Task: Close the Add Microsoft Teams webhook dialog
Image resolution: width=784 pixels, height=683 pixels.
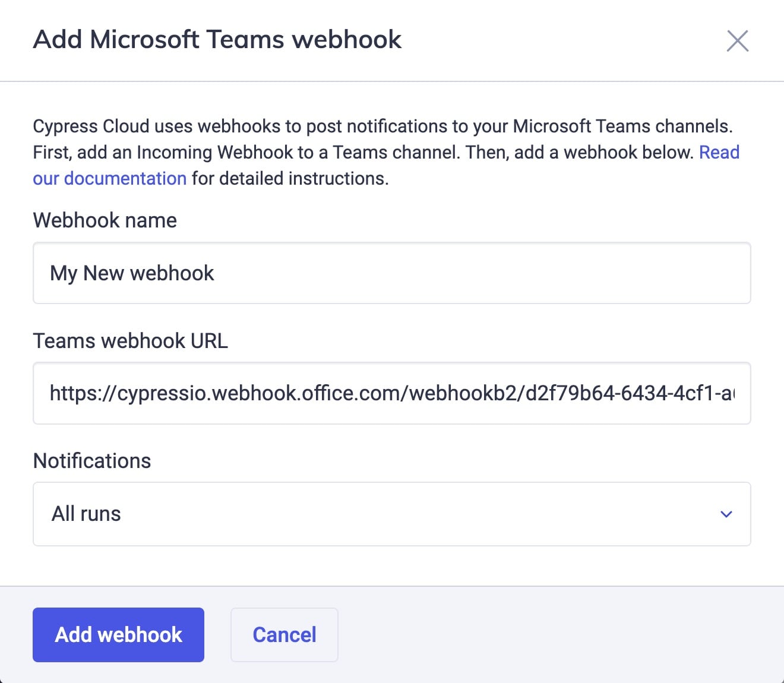Action: coord(738,40)
